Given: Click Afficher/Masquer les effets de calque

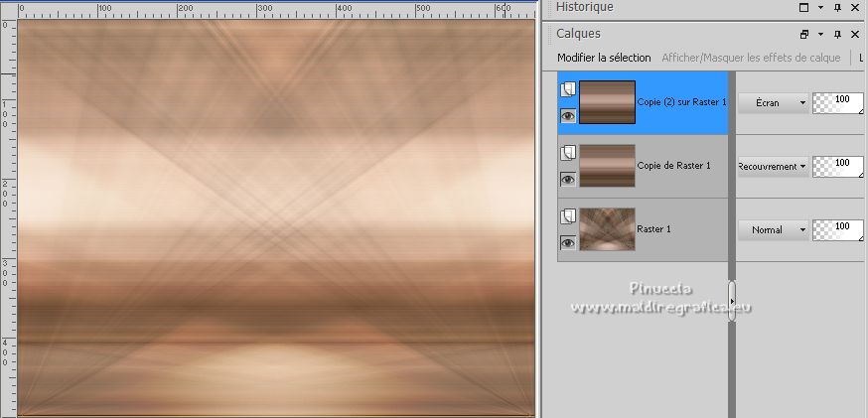Looking at the screenshot, I should coord(751,58).
